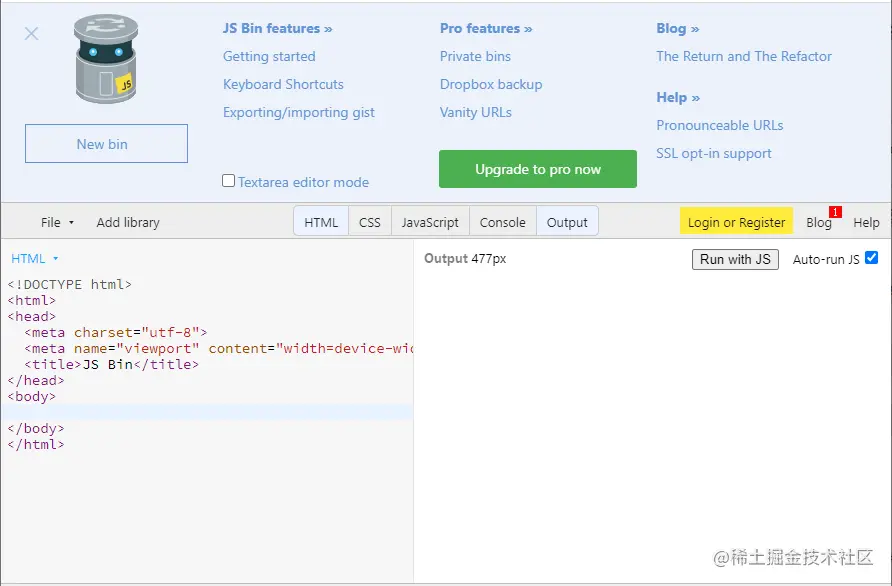This screenshot has width=892, height=586.
Task: Toggle the Output panel tab
Action: 567,222
